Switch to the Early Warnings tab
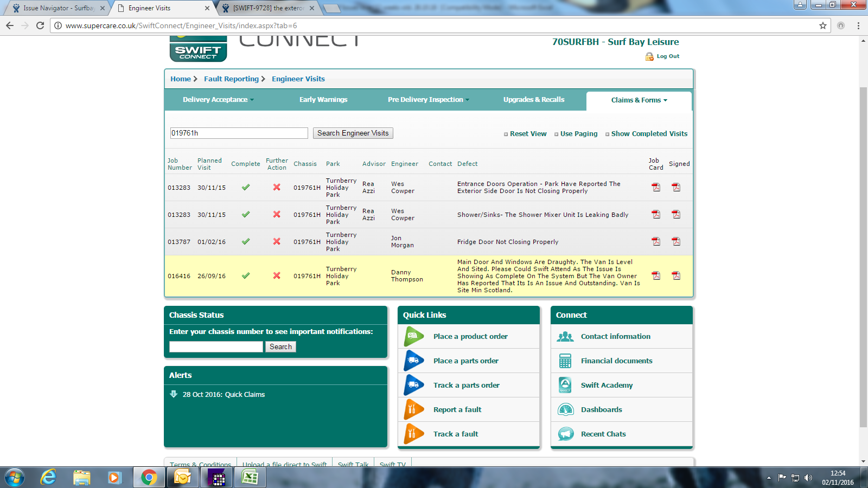Viewport: 868px width, 488px height. point(323,100)
